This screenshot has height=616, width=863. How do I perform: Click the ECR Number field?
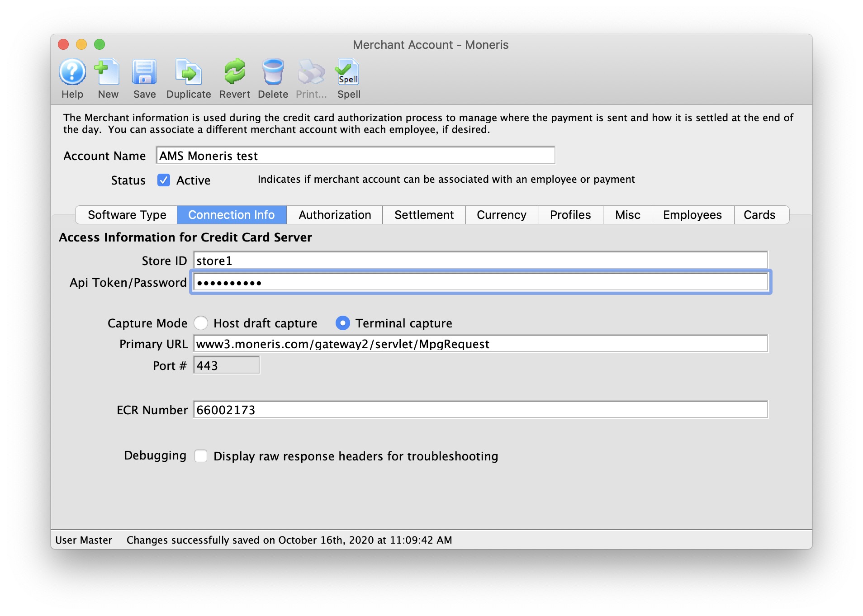coord(480,410)
